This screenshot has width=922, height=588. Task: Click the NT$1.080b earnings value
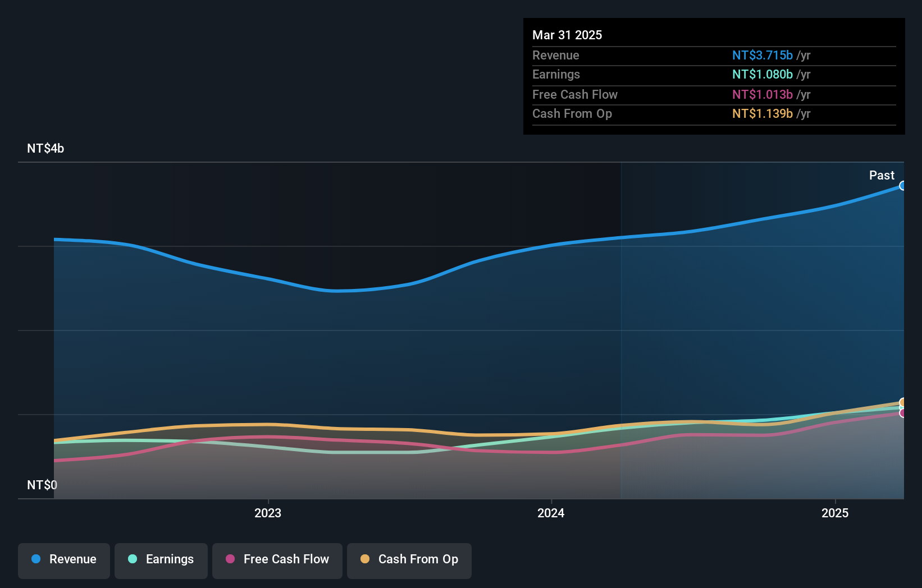coord(763,74)
